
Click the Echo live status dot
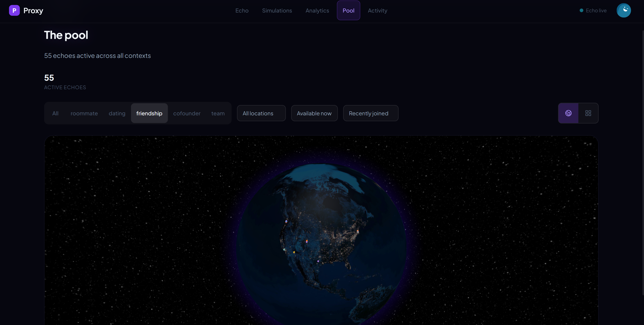coord(581,11)
